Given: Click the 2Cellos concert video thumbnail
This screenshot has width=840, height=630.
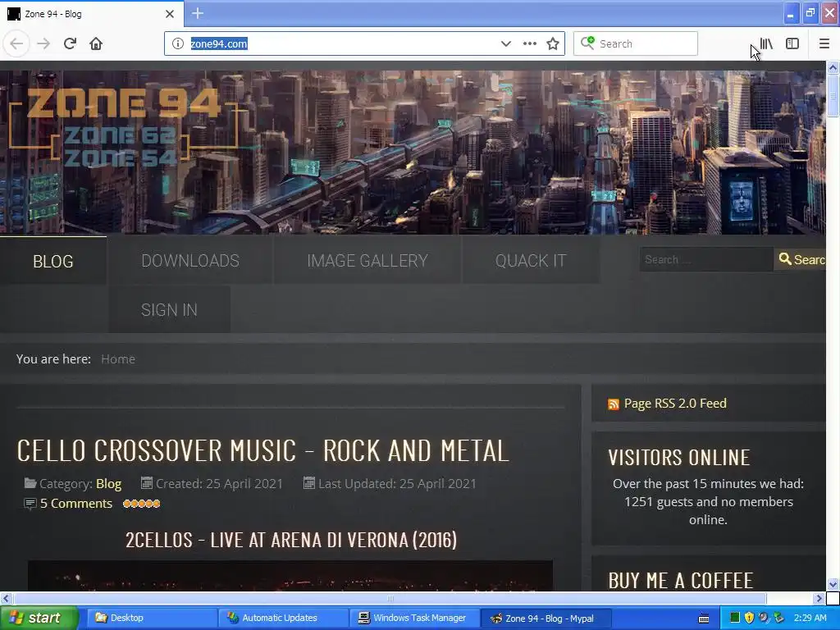Looking at the screenshot, I should (290, 576).
